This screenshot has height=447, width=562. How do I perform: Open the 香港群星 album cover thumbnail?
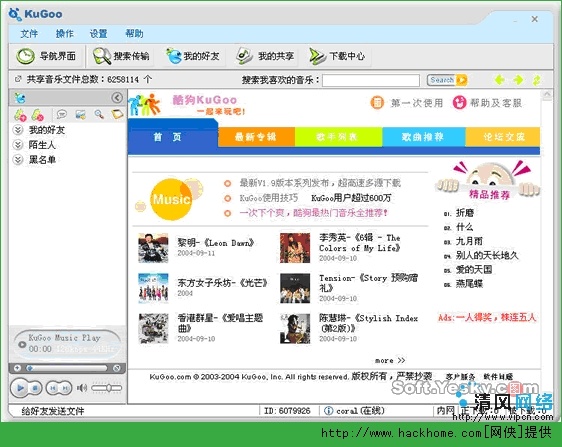coord(153,329)
